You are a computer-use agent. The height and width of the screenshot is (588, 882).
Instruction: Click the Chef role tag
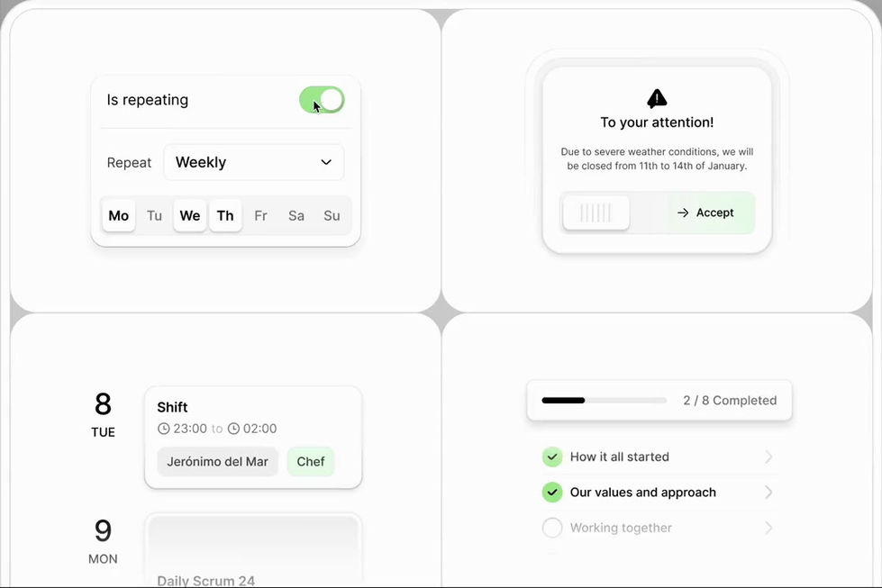coord(311,462)
